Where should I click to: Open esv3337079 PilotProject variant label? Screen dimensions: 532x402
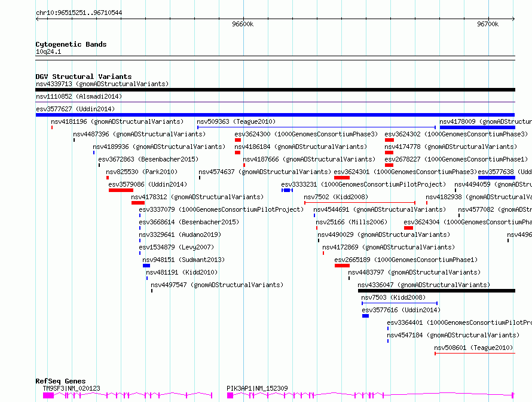221,209
